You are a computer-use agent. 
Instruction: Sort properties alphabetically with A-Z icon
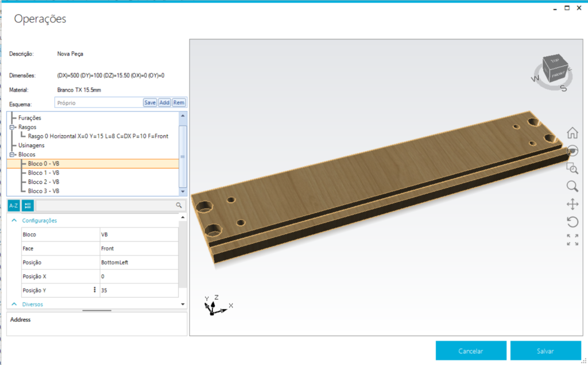coord(14,205)
